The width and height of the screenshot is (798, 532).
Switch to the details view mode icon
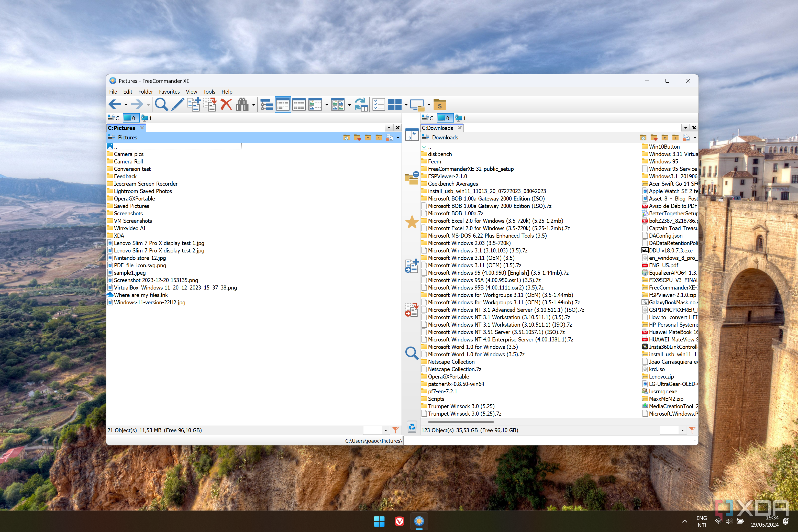point(298,105)
